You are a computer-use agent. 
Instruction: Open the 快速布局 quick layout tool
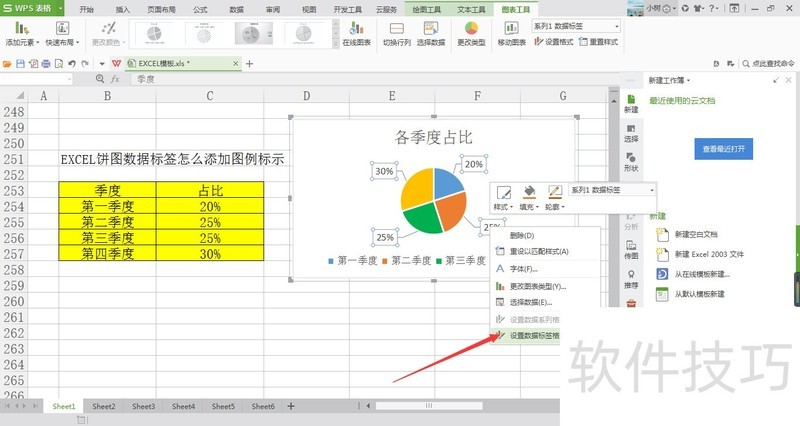pos(62,34)
